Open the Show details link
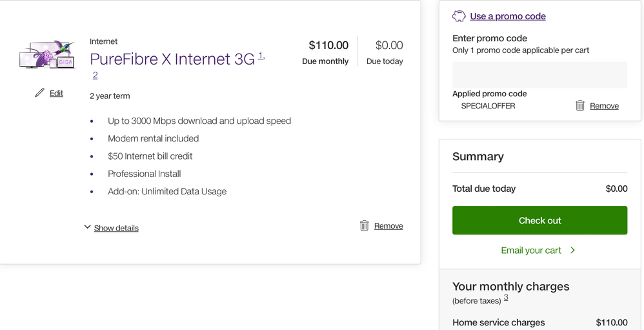Screen dimensions: 644x330 (116, 228)
